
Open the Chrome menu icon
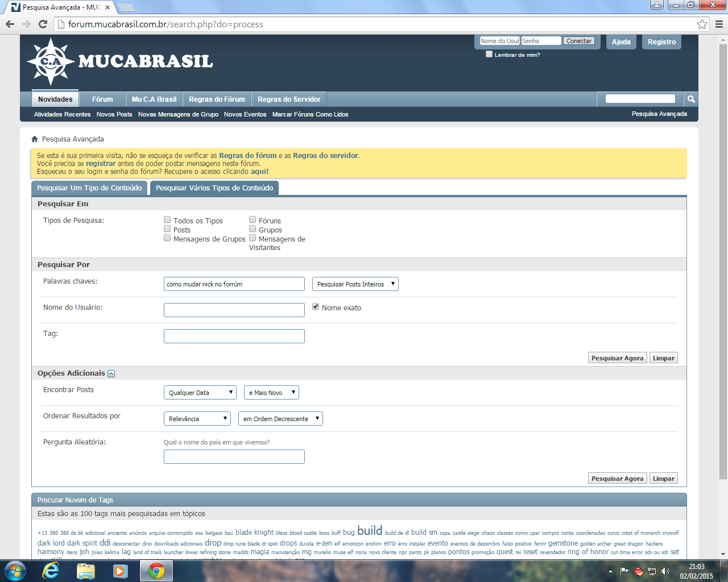point(719,24)
